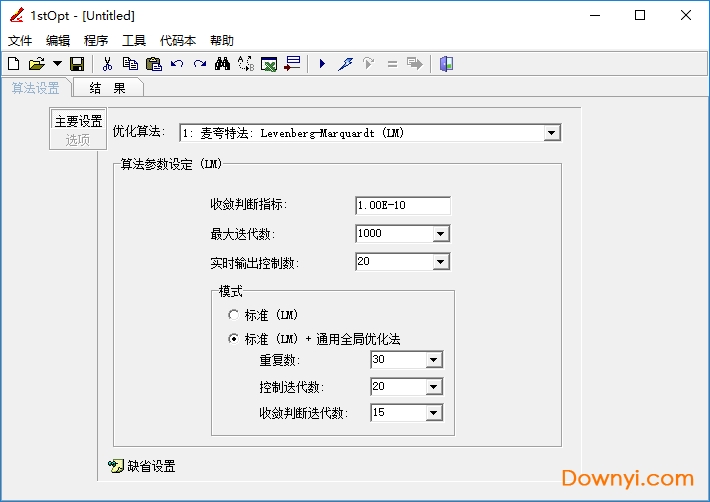710x502 pixels.
Task: Open the 工具 menu
Action: pos(133,41)
